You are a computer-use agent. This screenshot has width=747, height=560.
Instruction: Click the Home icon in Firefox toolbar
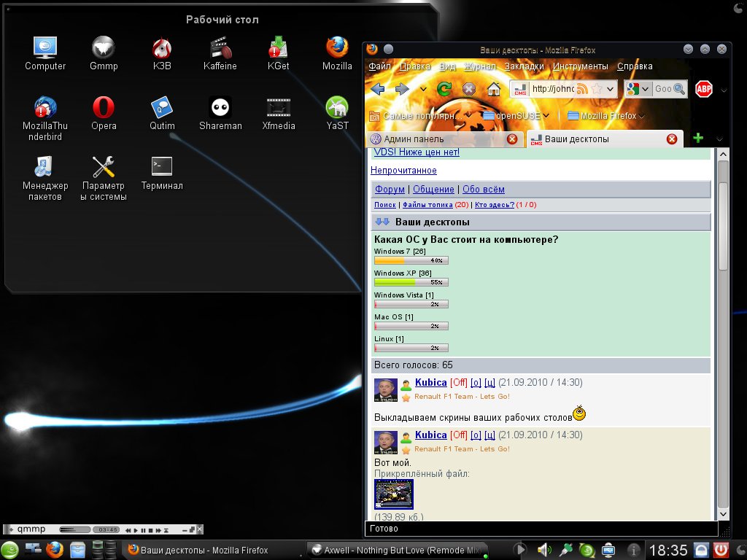(x=494, y=89)
